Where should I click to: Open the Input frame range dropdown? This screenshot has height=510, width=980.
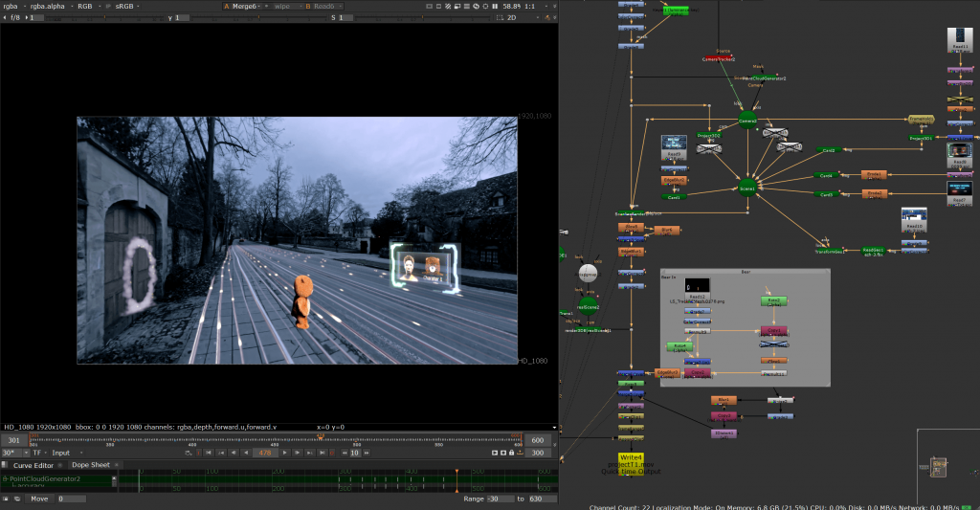click(x=67, y=453)
